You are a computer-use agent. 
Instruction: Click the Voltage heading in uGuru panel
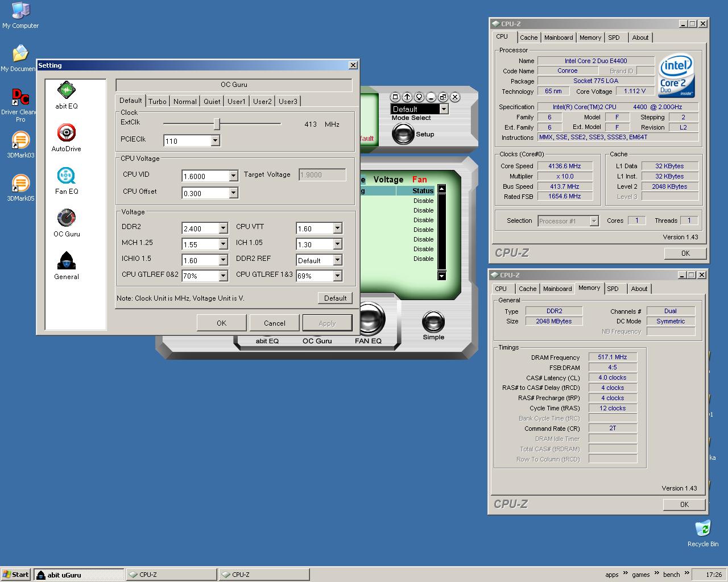(388, 180)
